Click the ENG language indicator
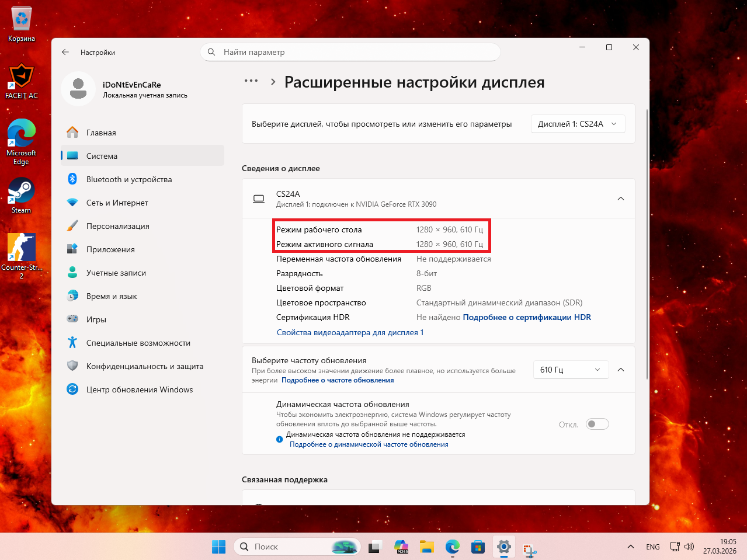The width and height of the screenshot is (747, 560). [x=653, y=547]
